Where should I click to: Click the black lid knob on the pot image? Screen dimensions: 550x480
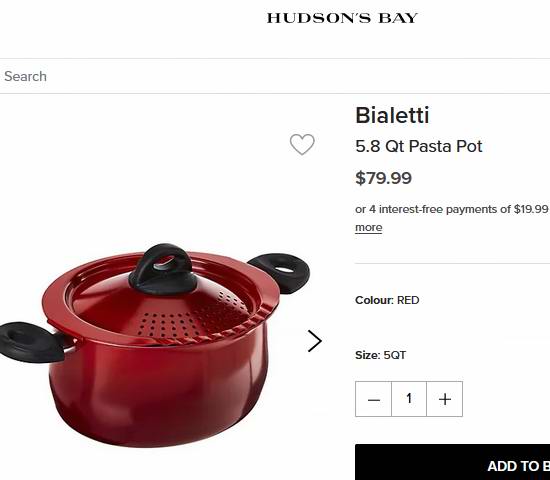[163, 269]
